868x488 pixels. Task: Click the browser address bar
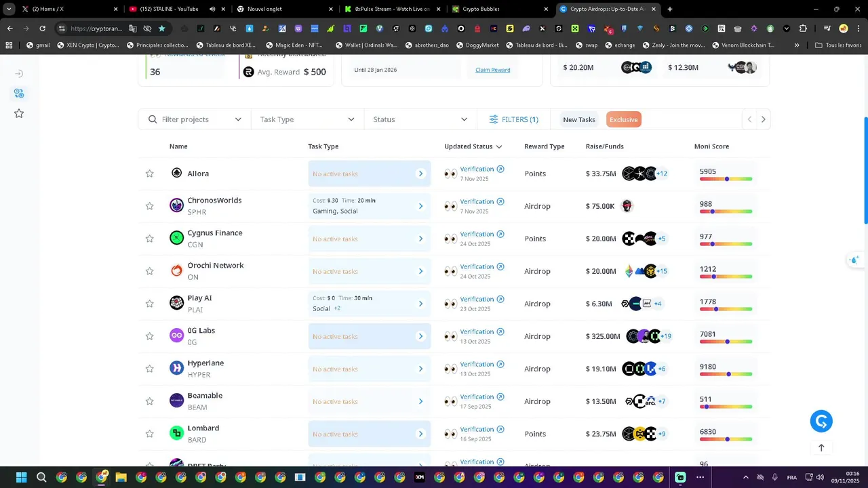coord(96,28)
